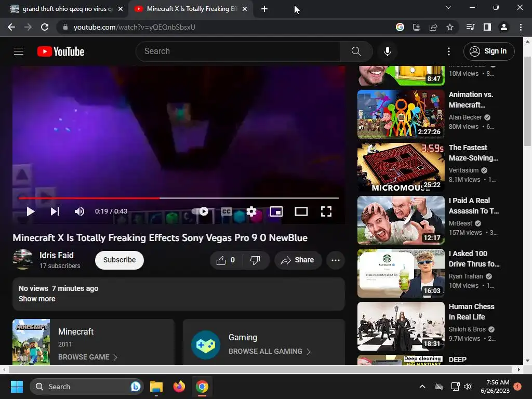Sign in to YouTube
Image resolution: width=532 pixels, height=399 pixels.
point(488,51)
